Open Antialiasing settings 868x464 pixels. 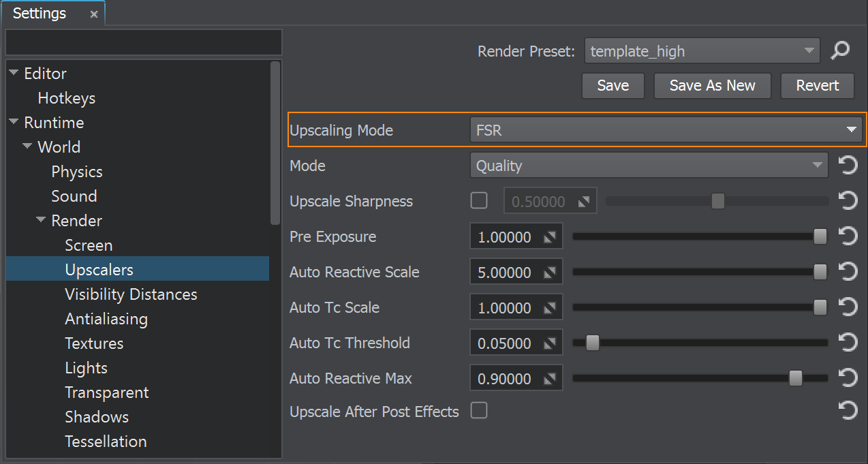pyautogui.click(x=106, y=319)
